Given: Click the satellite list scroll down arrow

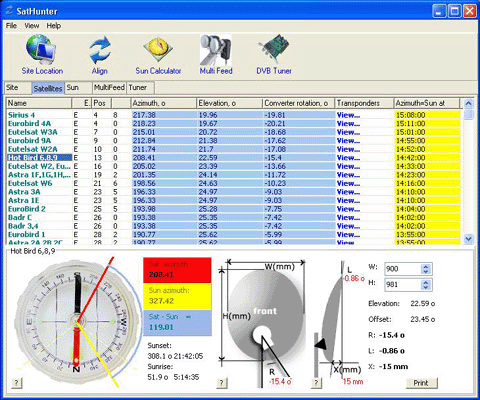Looking at the screenshot, I should (x=468, y=239).
